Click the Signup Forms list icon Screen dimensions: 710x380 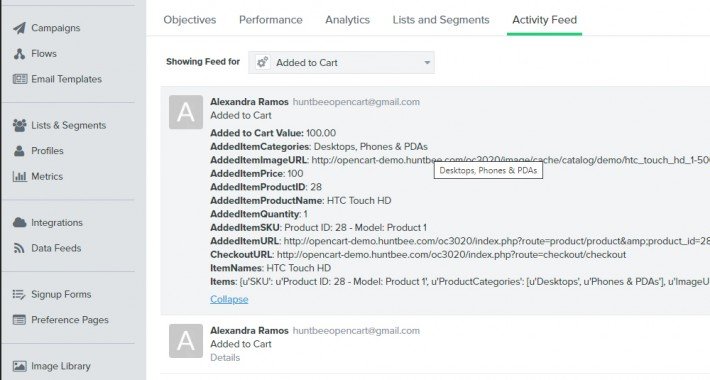click(19, 294)
